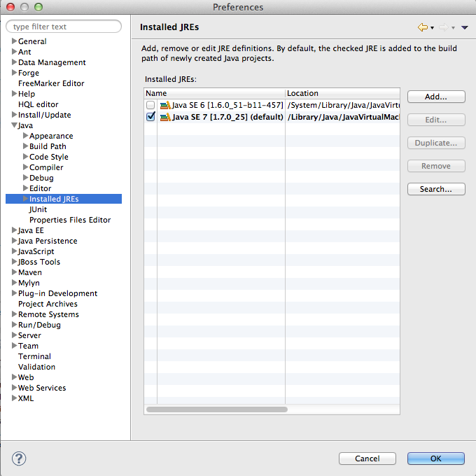The width and height of the screenshot is (476, 476).
Task: Expand the Install/Update node
Action: pyautogui.click(x=14, y=114)
